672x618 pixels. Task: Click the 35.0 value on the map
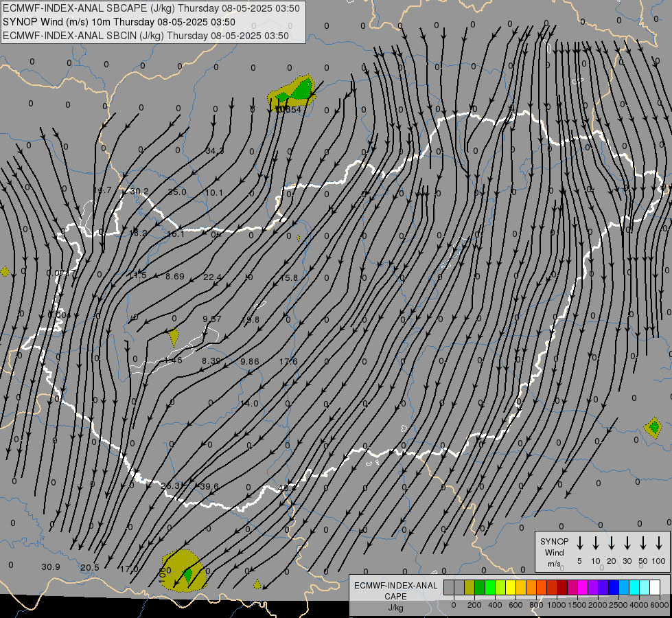click(x=177, y=192)
